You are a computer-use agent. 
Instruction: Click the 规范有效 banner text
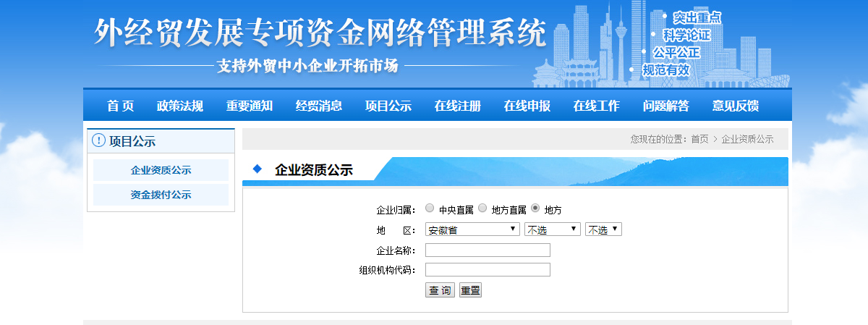[666, 70]
